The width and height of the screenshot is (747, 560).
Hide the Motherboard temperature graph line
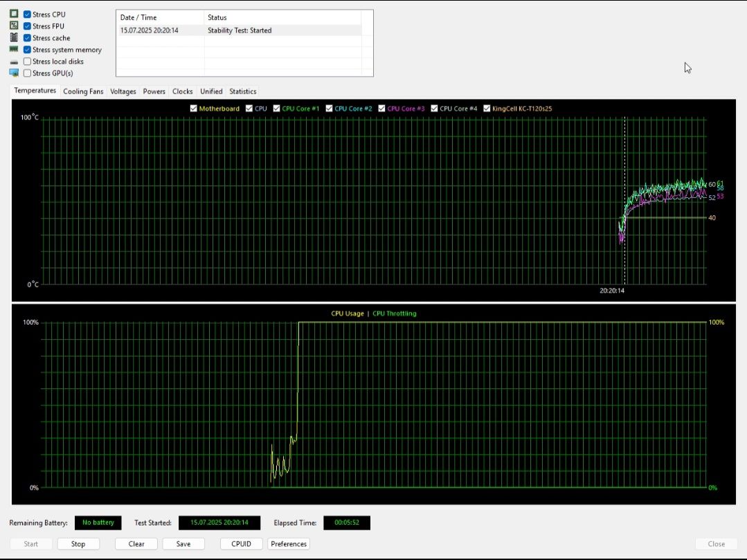[x=193, y=108]
